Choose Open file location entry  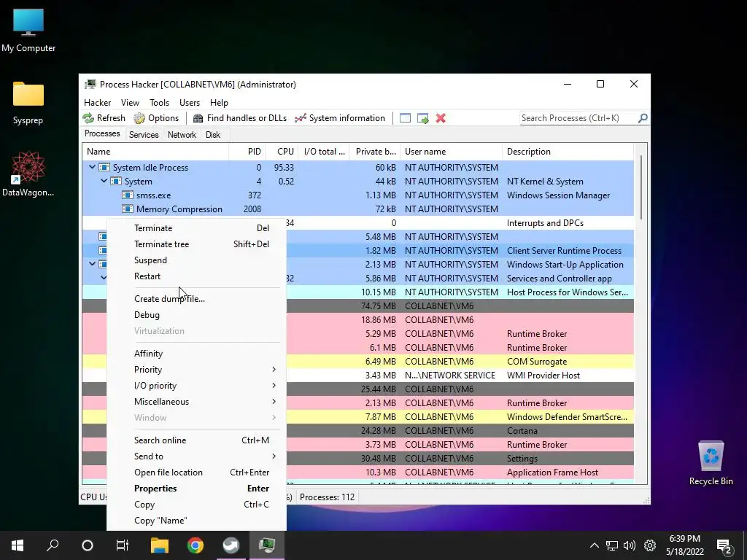point(197,472)
